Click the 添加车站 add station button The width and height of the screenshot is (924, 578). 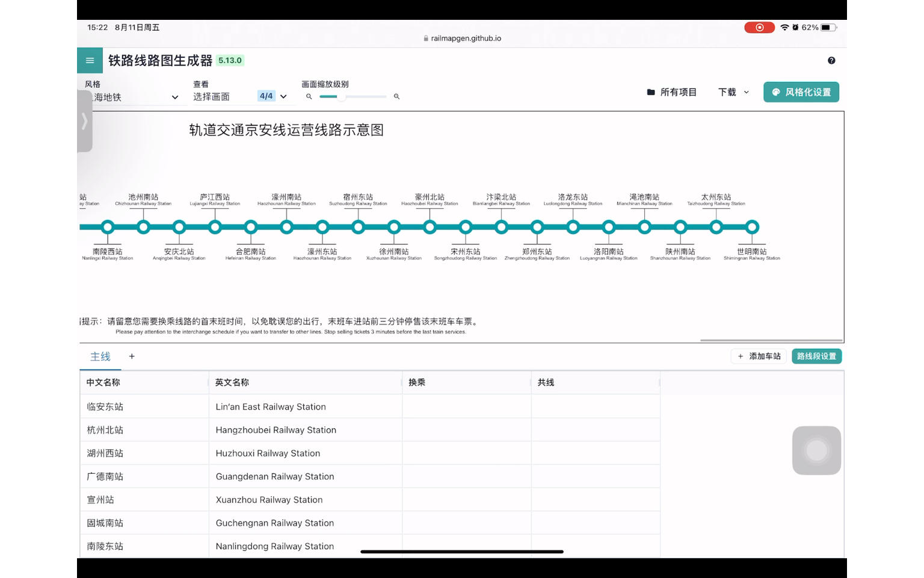click(x=759, y=356)
